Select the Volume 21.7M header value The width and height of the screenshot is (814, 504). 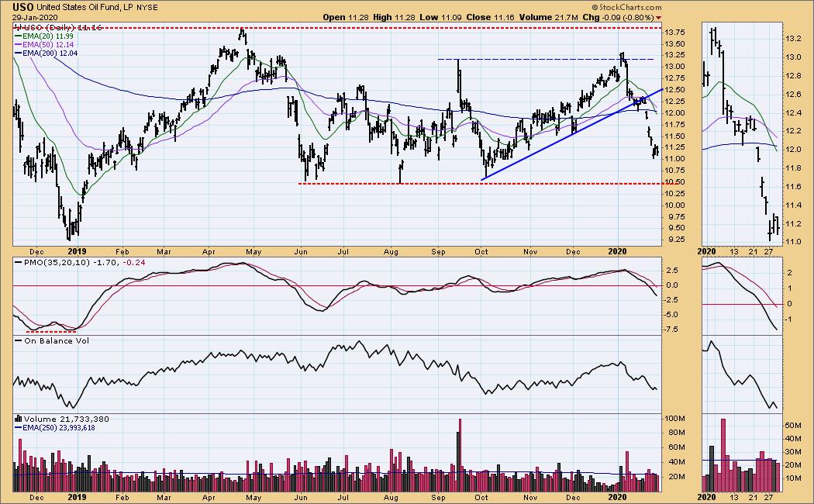(x=548, y=17)
